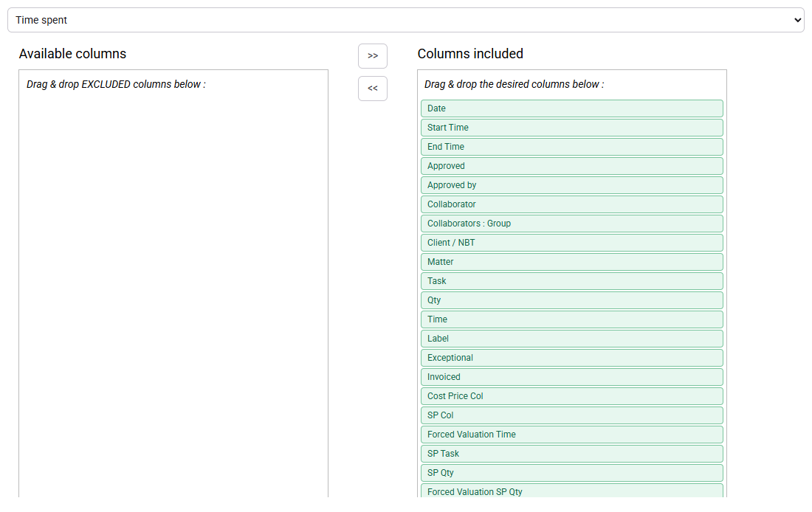812x512 pixels.
Task: Select the Task column item
Action: click(x=571, y=281)
